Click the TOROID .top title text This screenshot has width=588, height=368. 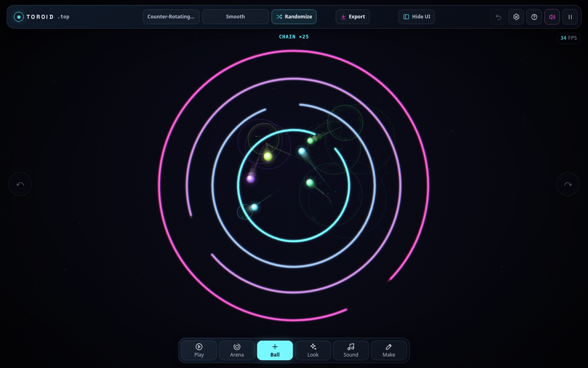point(48,17)
